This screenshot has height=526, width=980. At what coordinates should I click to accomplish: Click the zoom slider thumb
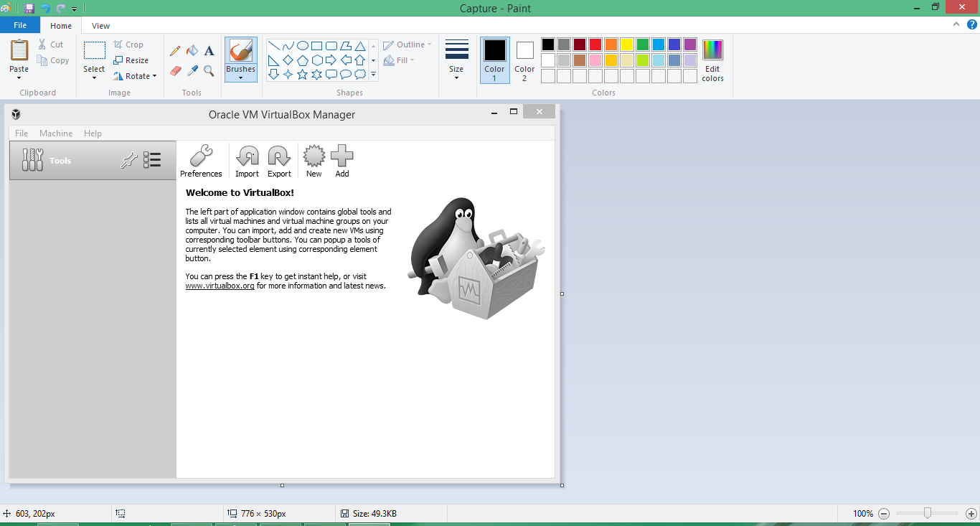pos(928,513)
